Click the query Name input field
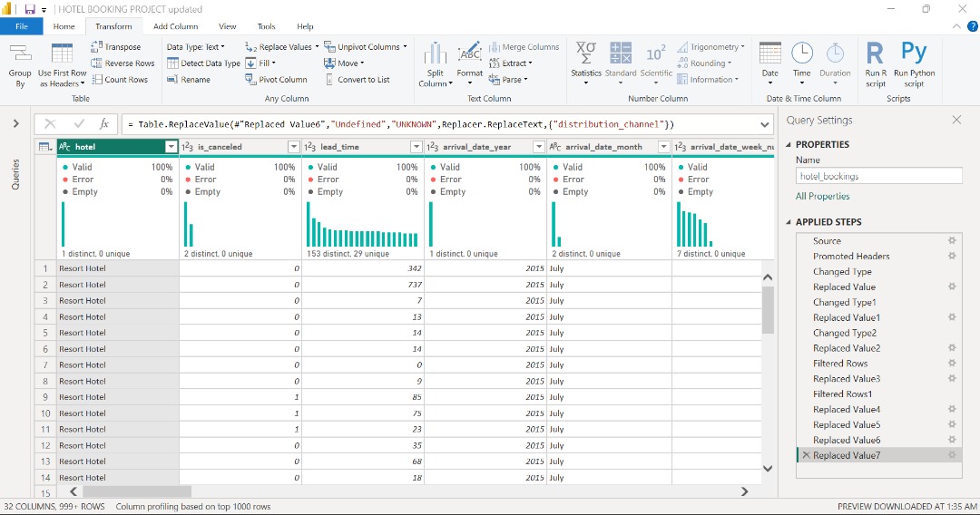Screen dimensions: 980x515 point(878,176)
